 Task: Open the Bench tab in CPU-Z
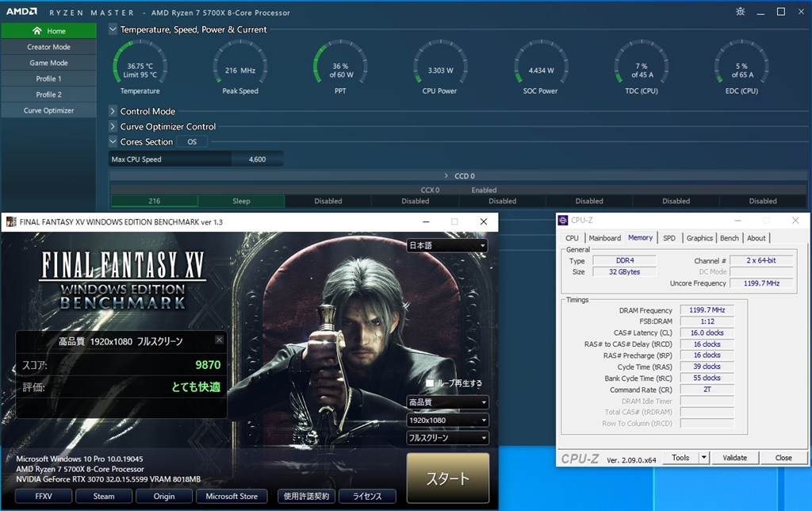point(730,238)
